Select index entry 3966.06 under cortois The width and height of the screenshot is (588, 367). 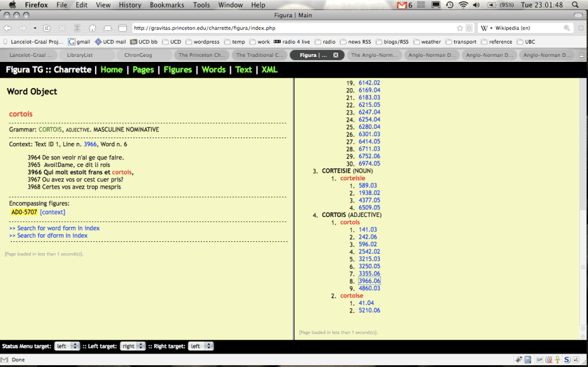[369, 281]
